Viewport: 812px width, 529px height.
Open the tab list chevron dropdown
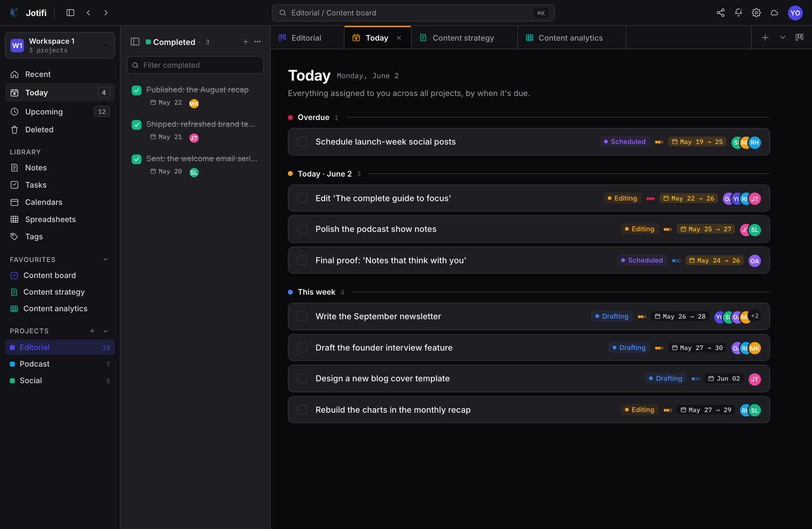point(783,38)
